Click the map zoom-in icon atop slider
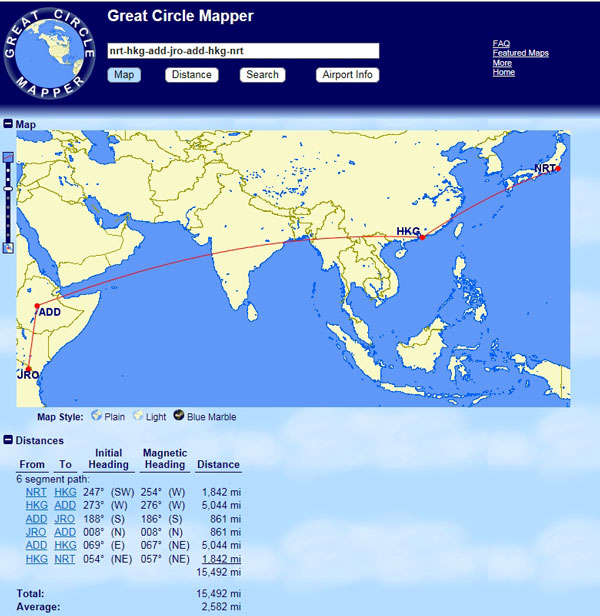600x616 pixels. pyautogui.click(x=8, y=158)
